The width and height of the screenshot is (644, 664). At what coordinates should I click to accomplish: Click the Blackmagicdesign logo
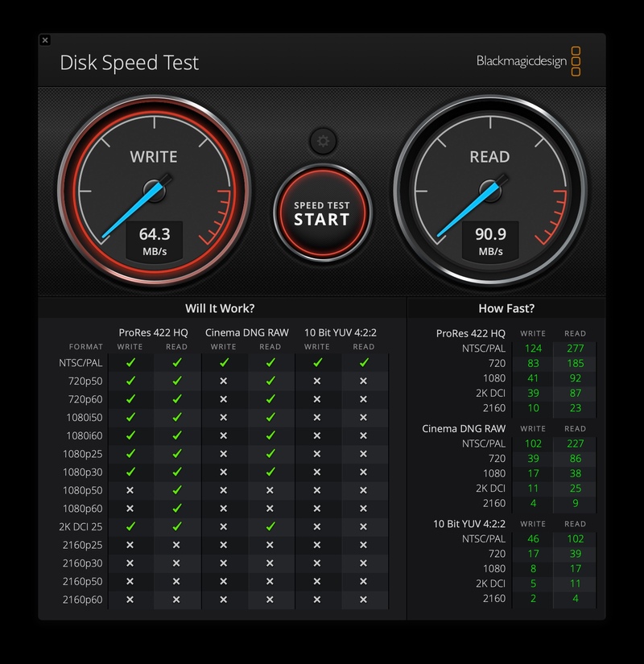(528, 61)
